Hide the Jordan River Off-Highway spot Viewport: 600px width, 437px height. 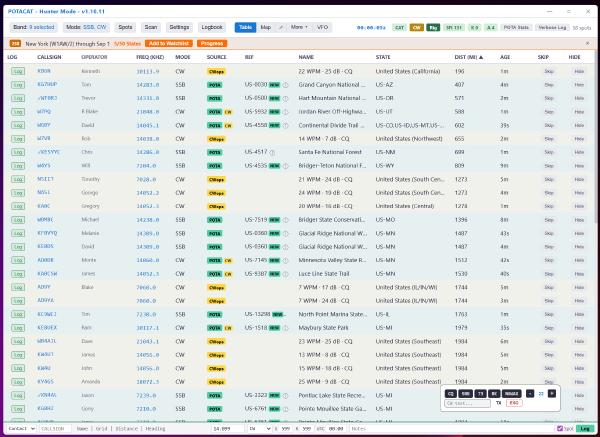tap(579, 112)
